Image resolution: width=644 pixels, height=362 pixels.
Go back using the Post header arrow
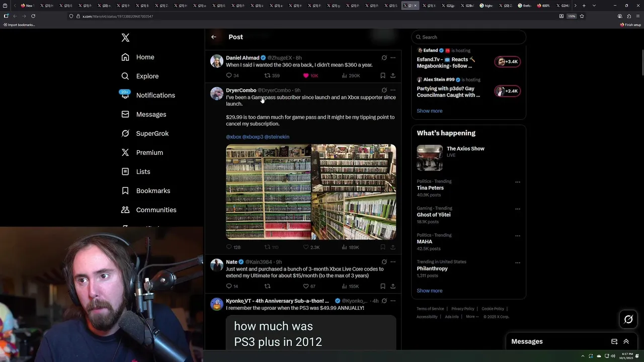click(214, 37)
